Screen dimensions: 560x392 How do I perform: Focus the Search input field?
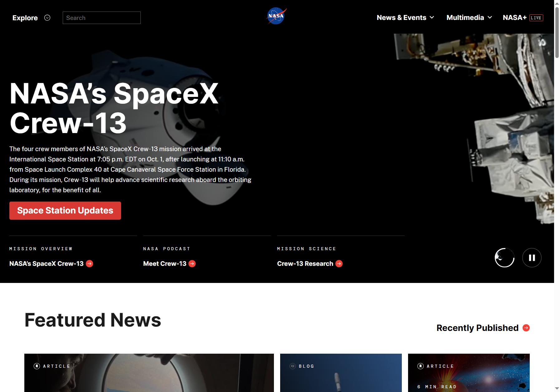102,18
